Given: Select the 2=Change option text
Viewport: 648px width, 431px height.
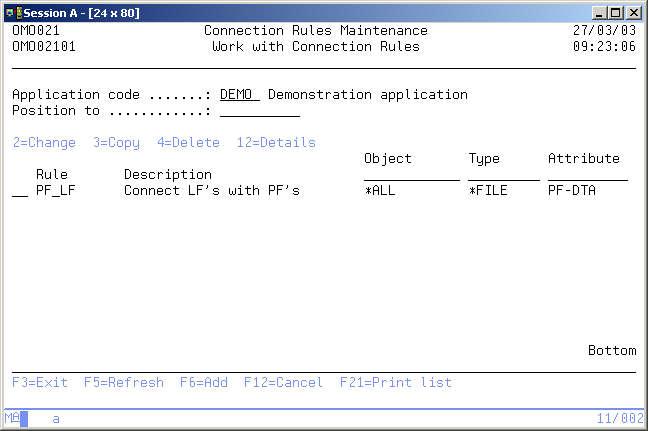Looking at the screenshot, I should [x=44, y=143].
